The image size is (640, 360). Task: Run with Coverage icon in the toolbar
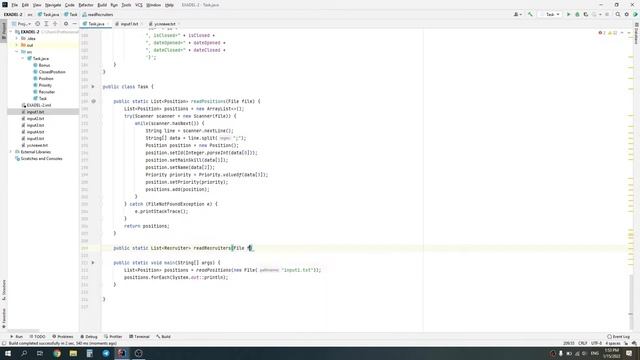coord(586,14)
